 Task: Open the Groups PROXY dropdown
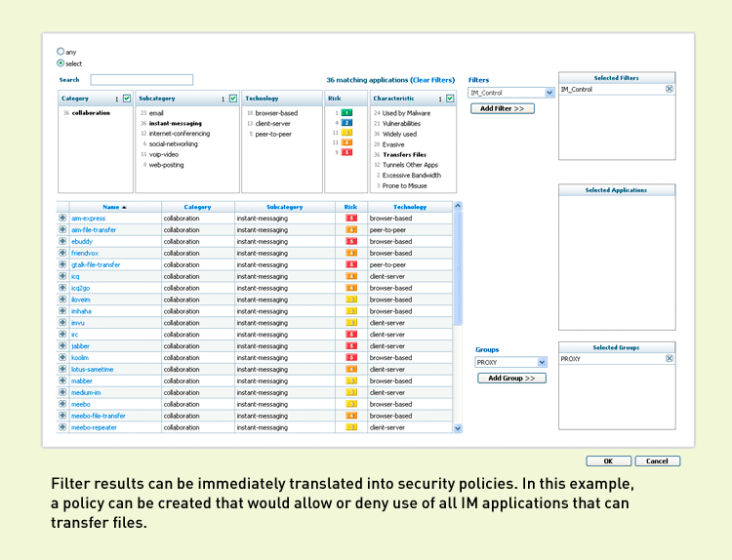[x=510, y=362]
